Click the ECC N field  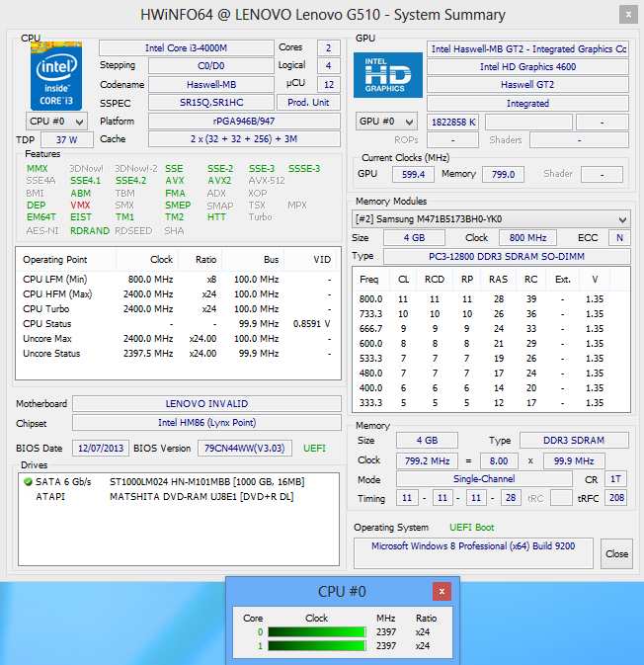point(619,237)
